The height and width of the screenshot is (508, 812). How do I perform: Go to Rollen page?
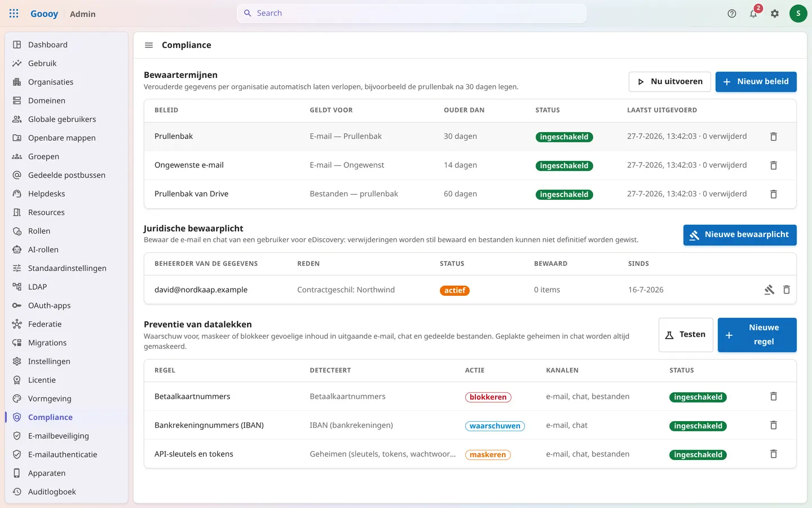tap(67, 231)
